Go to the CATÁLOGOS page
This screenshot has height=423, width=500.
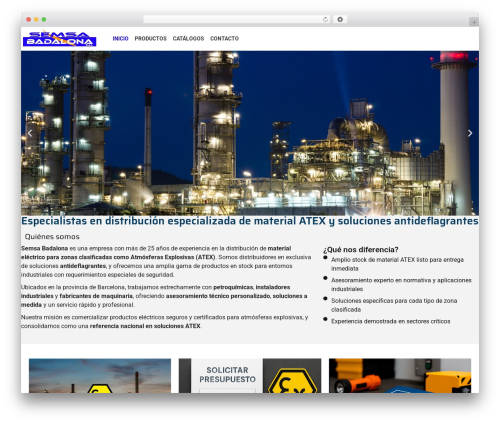188,39
